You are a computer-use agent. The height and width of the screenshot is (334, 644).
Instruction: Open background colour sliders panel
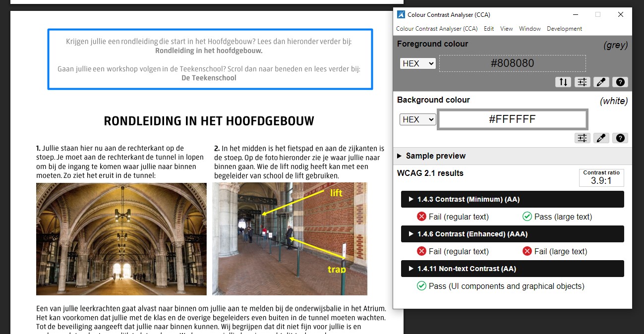582,138
